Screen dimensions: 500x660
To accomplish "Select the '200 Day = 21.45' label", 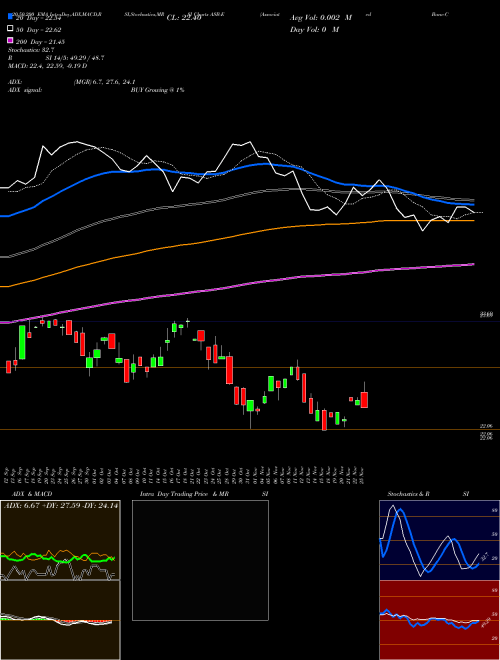I will (40, 42).
